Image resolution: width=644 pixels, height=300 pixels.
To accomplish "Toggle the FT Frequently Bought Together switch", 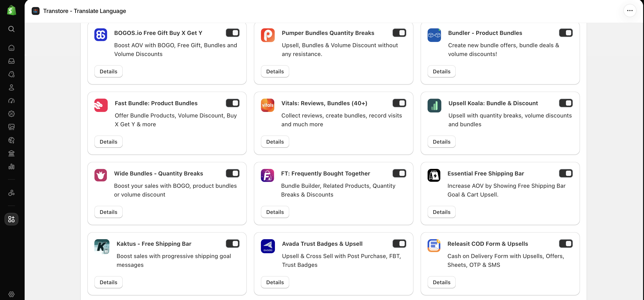I will 399,173.
